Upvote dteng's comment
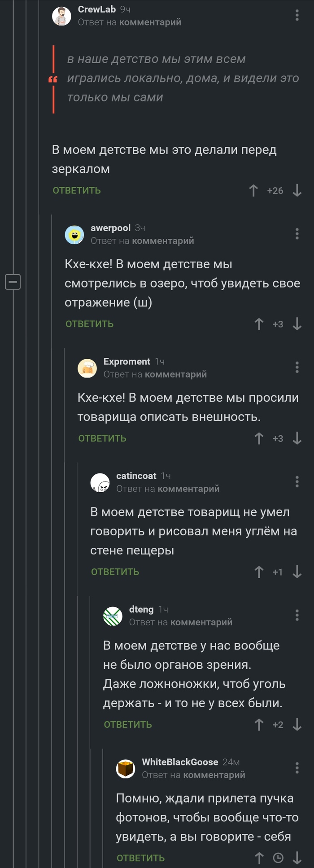Viewport: 314px width, 868px height. click(x=259, y=724)
